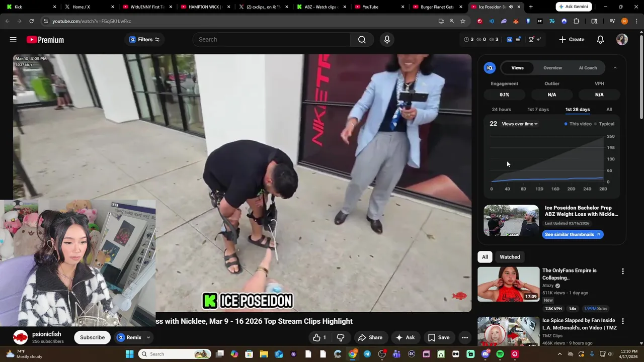Viewport: 644px width, 362px height.
Task: Open options menu for Ice Spice video
Action: coord(623,321)
